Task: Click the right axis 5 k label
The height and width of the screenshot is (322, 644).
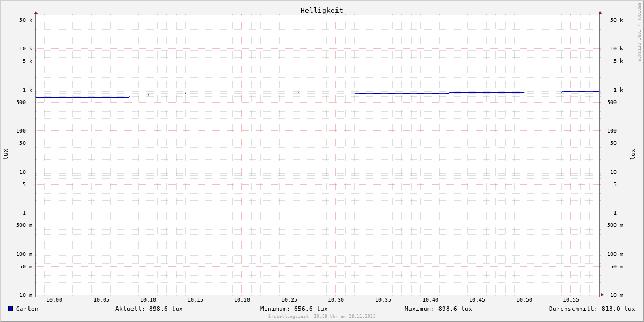Action: [618, 61]
